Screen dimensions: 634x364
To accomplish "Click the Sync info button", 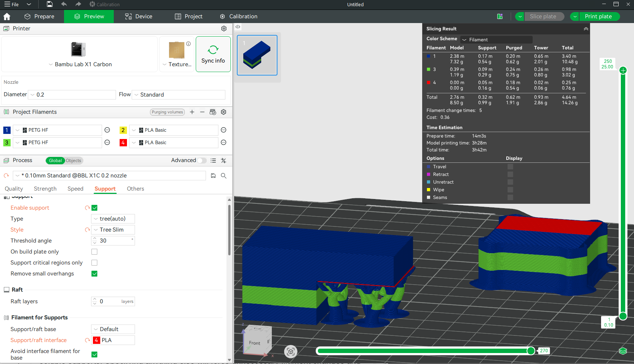I will 213,54.
